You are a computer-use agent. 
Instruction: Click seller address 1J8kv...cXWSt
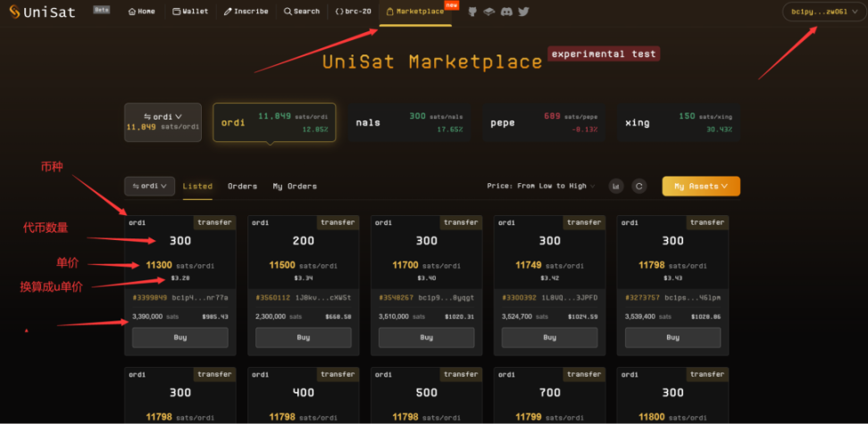click(321, 298)
